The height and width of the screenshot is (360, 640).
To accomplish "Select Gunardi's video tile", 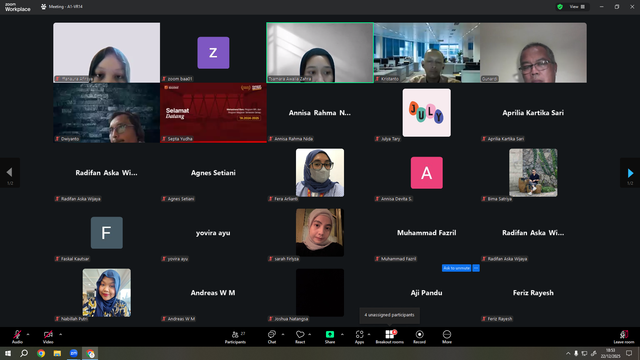I will pyautogui.click(x=533, y=53).
